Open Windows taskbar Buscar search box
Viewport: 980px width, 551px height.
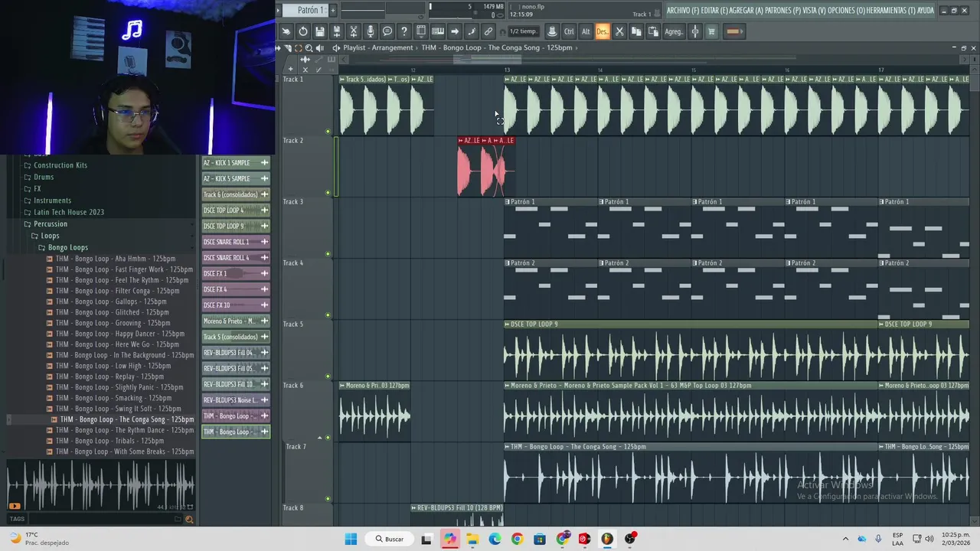(x=388, y=539)
